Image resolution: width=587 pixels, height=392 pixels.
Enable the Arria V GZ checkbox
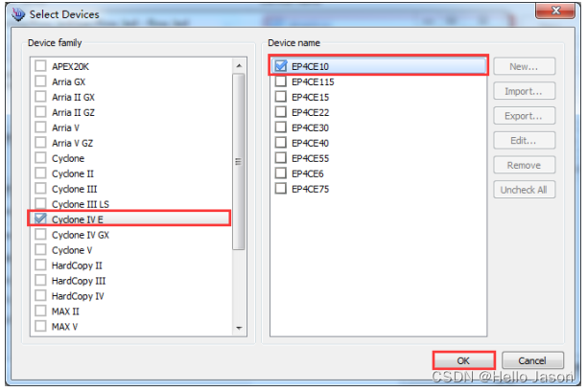tap(40, 143)
